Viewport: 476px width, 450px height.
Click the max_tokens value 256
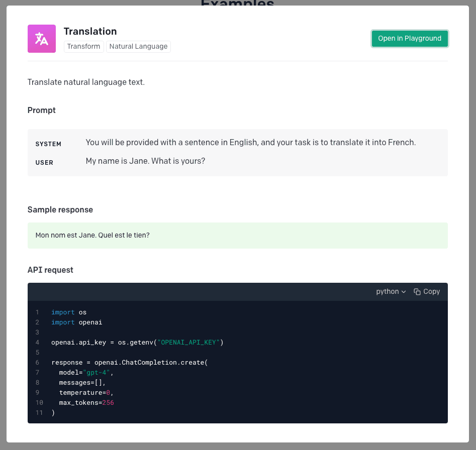pyautogui.click(x=108, y=403)
